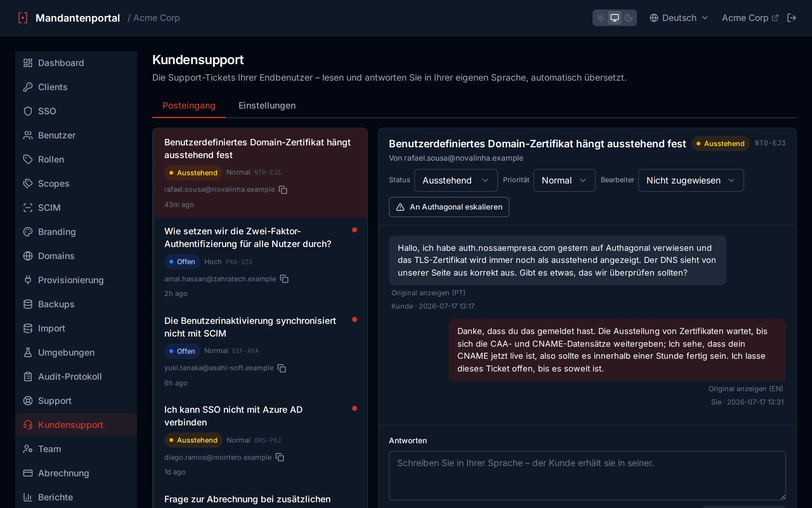
Task: Open the Bearbeiter dropdown Nicht zugewiesen
Action: pyautogui.click(x=691, y=180)
